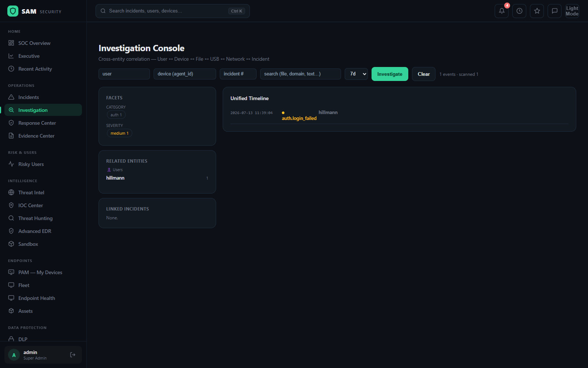
Task: Open the notifications bell
Action: [502, 11]
